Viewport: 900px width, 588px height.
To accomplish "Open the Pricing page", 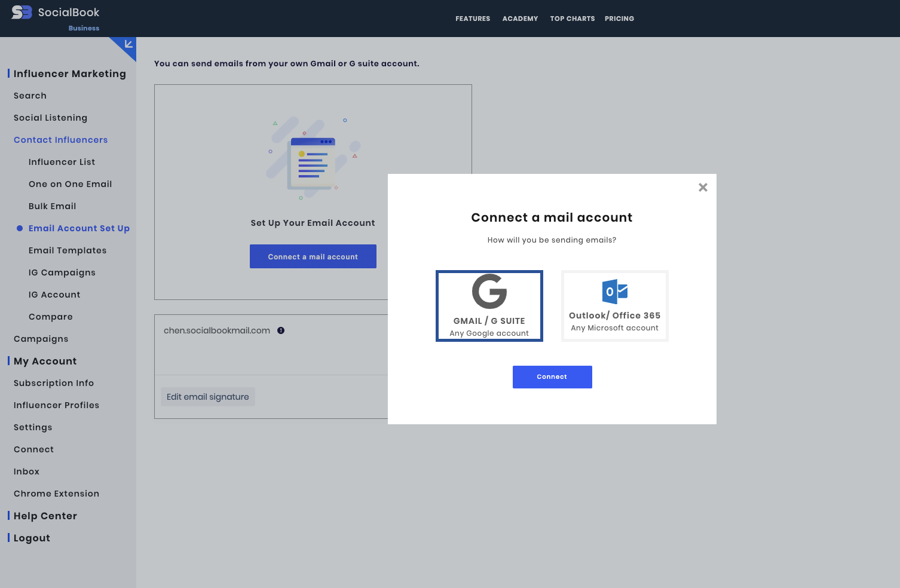I will (x=619, y=19).
